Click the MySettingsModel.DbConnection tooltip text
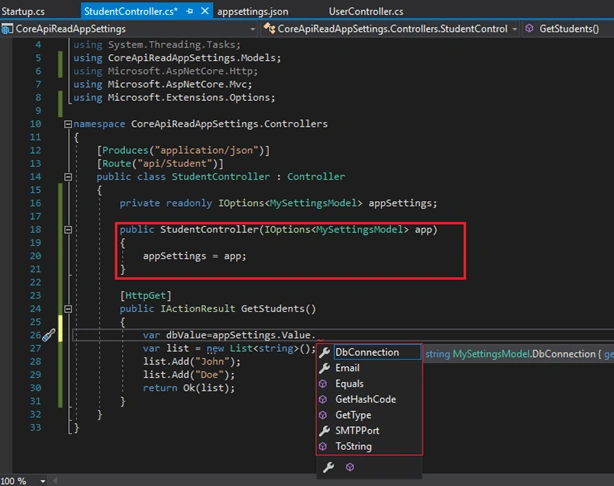This screenshot has width=614, height=486. (519, 354)
